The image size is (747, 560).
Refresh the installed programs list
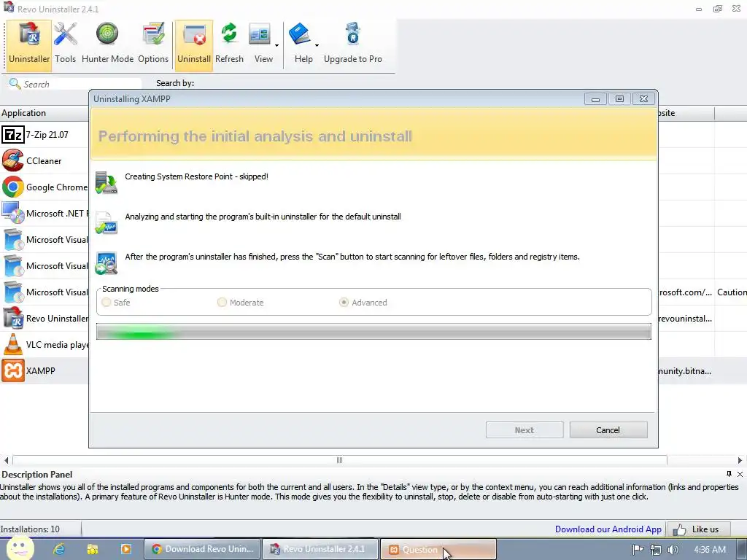tap(229, 44)
